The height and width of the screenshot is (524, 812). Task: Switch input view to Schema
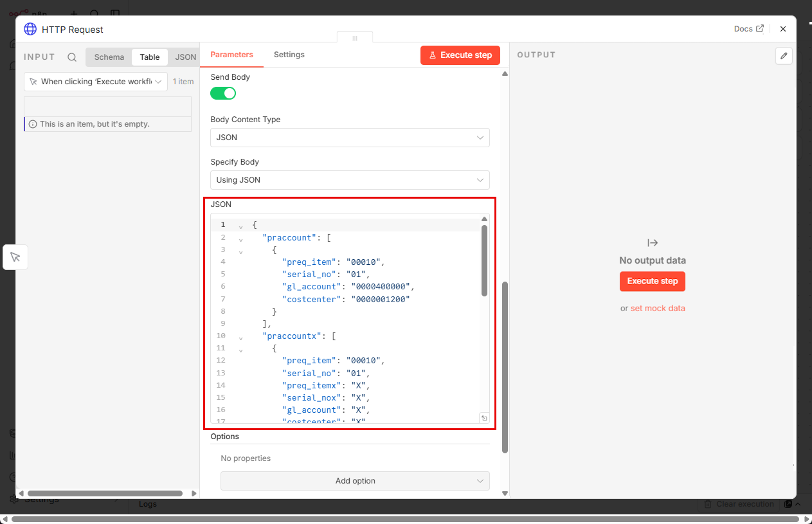point(109,57)
